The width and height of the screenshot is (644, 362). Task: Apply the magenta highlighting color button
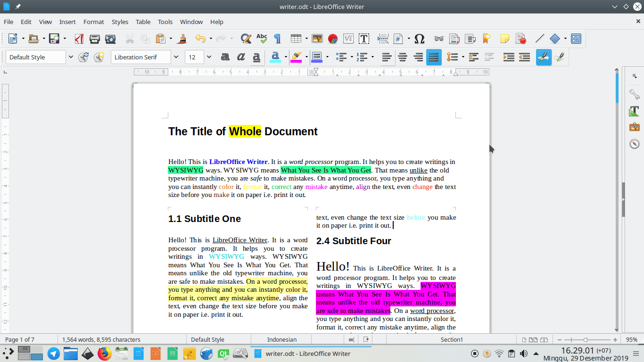[x=296, y=57]
